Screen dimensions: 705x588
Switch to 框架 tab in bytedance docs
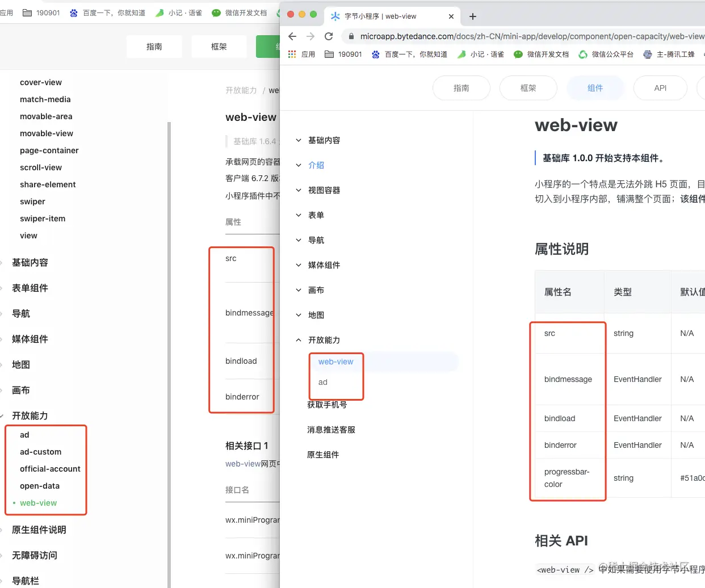[528, 88]
